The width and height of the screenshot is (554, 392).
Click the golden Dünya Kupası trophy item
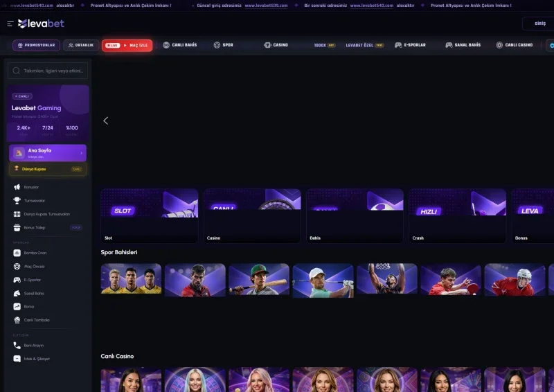point(48,169)
